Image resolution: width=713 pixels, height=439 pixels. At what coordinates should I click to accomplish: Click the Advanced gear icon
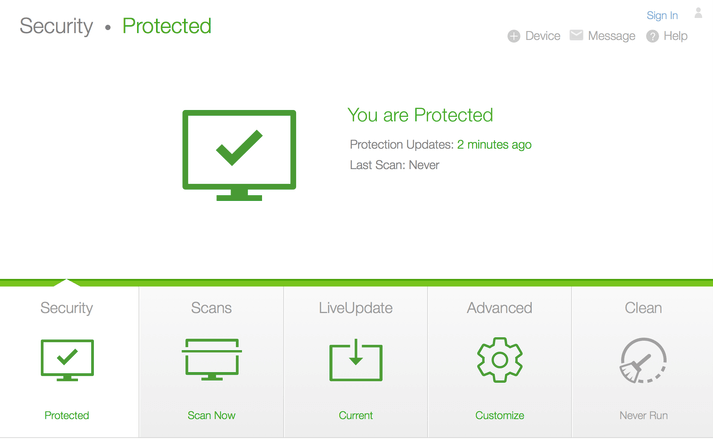point(500,360)
